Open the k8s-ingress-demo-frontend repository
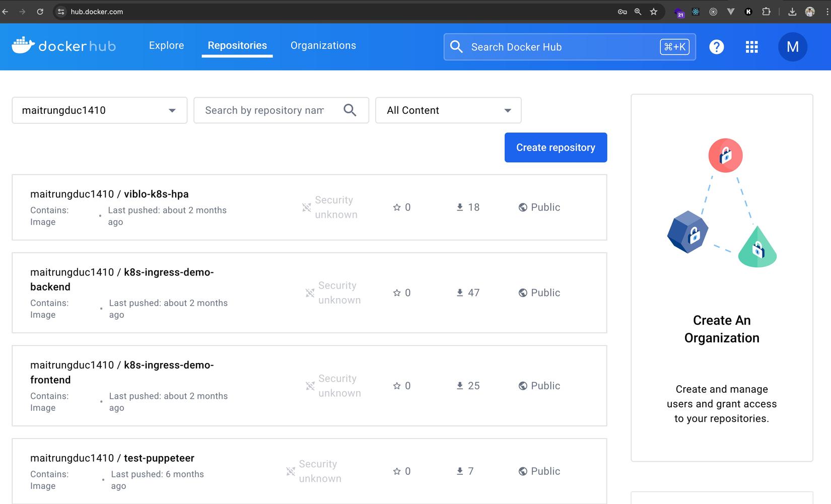This screenshot has height=504, width=831. pyautogui.click(x=122, y=373)
